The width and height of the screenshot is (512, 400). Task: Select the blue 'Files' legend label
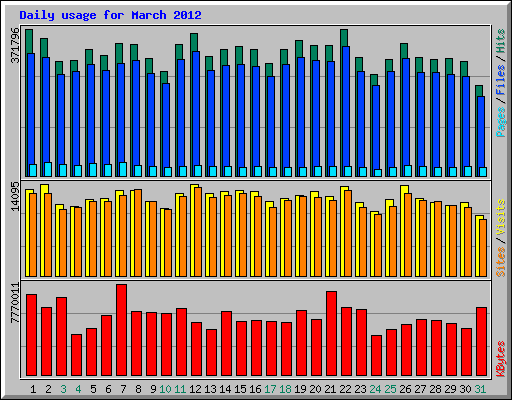coord(501,80)
